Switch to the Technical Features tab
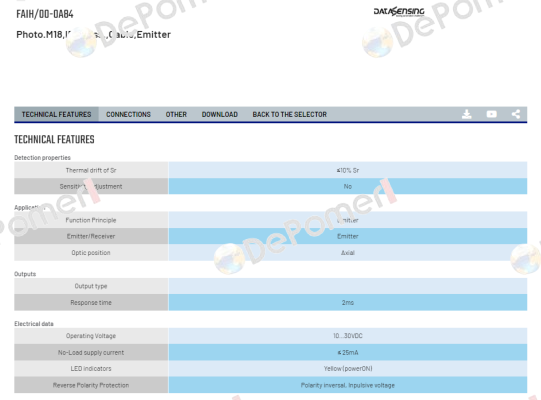This screenshot has height=400, width=541. click(57, 114)
